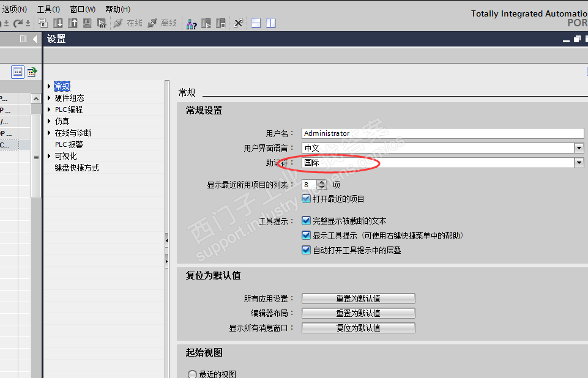Split editor space vertically
Screen dimensions: 588x378
coord(271,23)
